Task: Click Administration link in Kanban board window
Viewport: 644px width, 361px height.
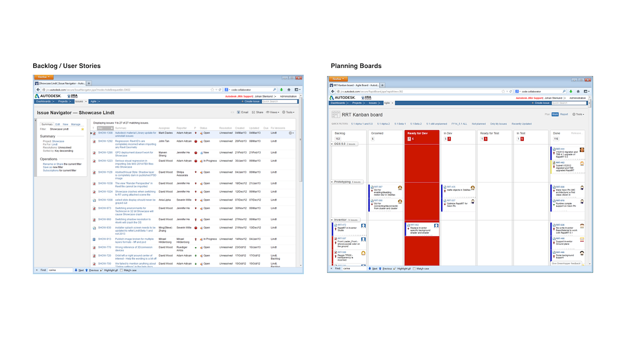Action: pos(577,98)
